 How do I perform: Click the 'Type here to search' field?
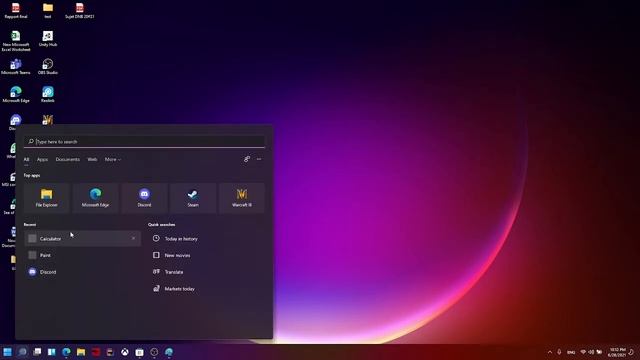(x=144, y=142)
